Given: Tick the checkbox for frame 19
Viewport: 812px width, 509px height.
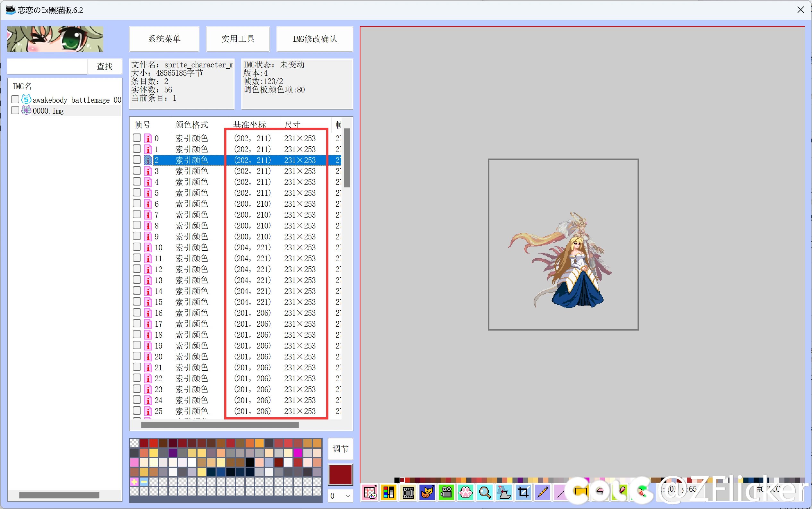Looking at the screenshot, I should tap(137, 345).
